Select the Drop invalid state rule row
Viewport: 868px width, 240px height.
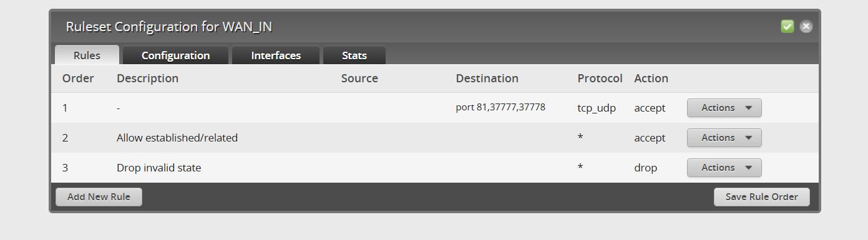(x=435, y=168)
